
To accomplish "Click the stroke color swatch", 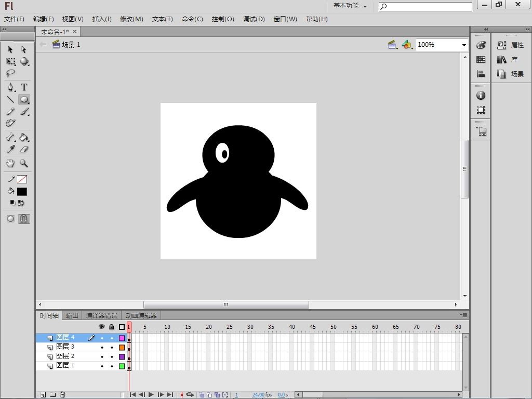I will 22,179.
